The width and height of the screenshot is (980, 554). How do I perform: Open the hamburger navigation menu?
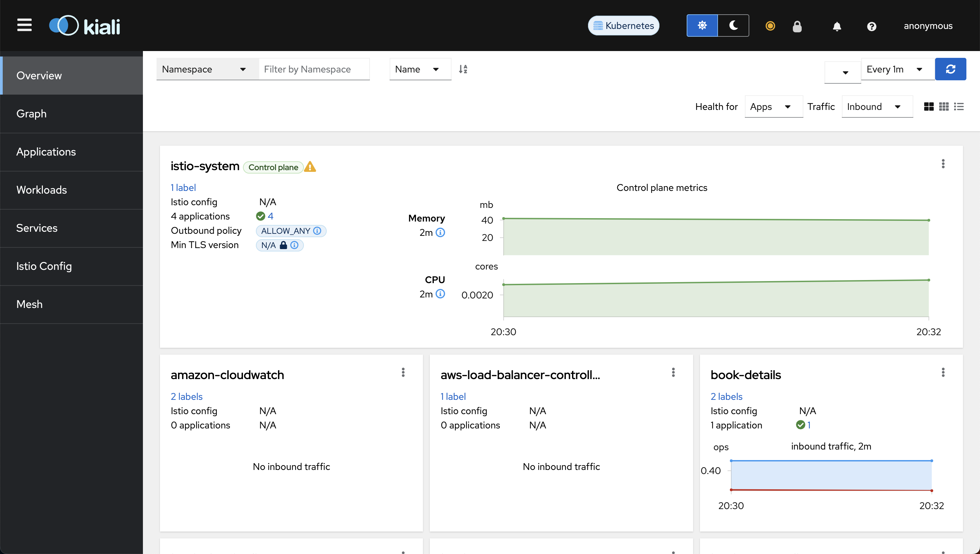[x=24, y=26]
